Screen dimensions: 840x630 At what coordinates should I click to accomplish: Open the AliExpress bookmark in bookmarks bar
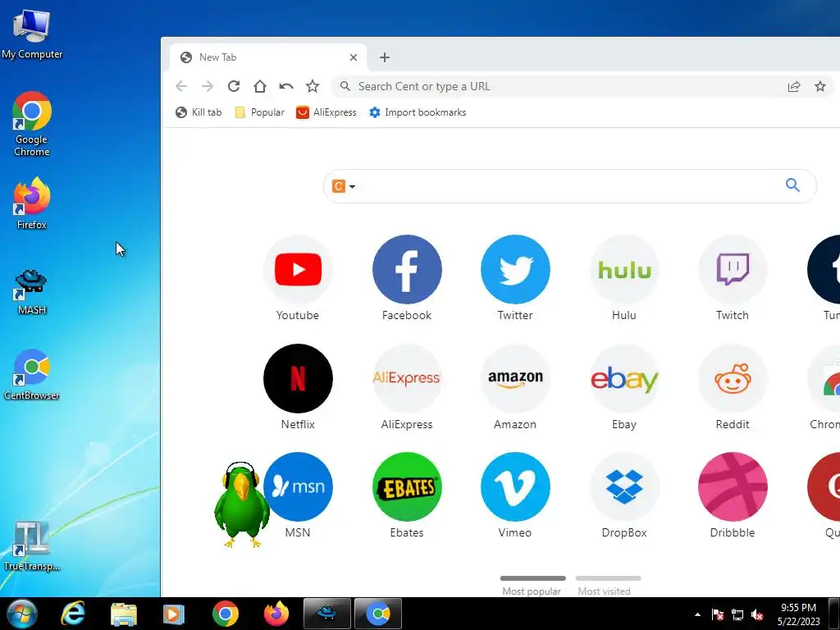pyautogui.click(x=326, y=112)
